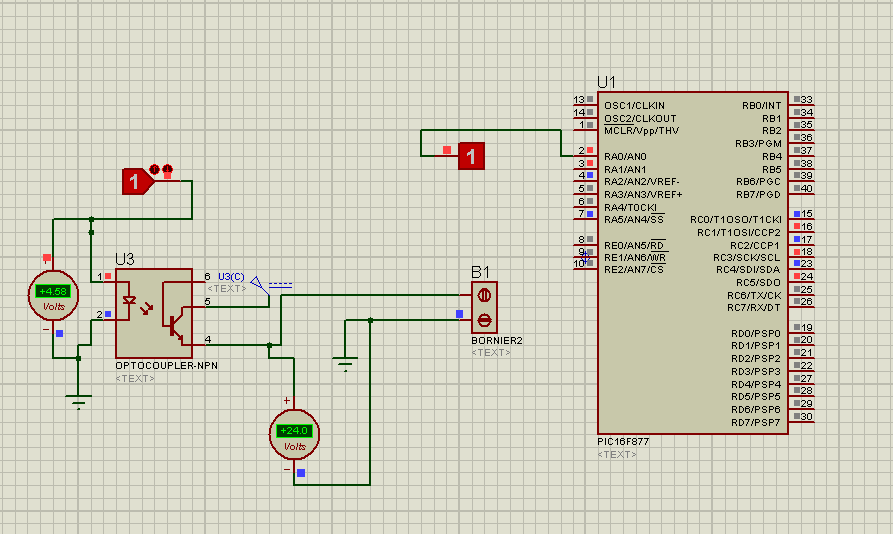Click the U1 reference label

(x=607, y=83)
